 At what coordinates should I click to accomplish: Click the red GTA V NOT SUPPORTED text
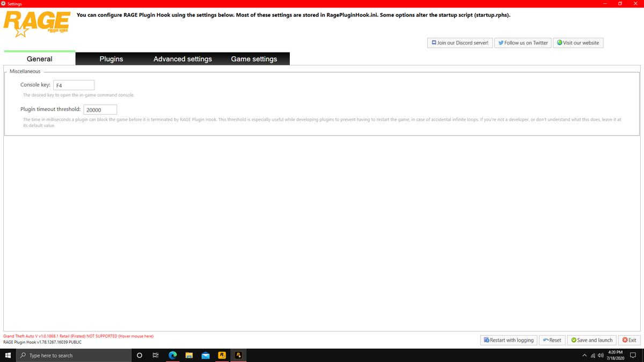78,336
